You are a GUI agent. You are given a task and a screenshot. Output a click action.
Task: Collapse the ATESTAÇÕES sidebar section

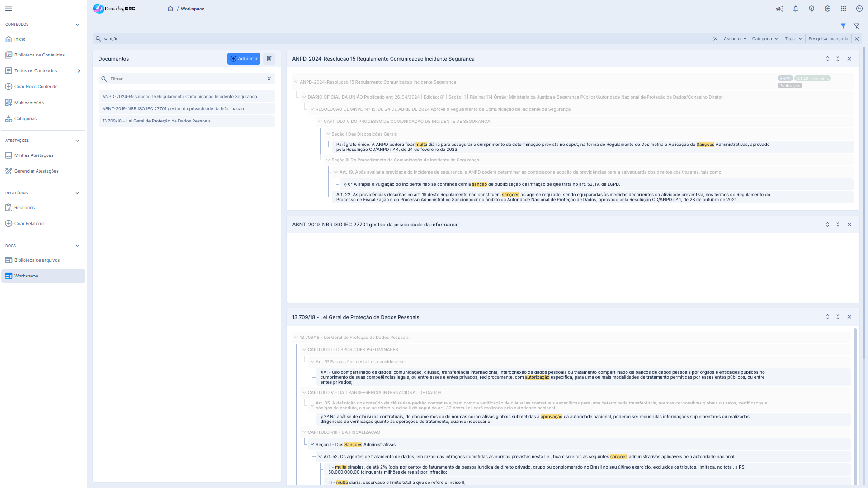point(77,141)
